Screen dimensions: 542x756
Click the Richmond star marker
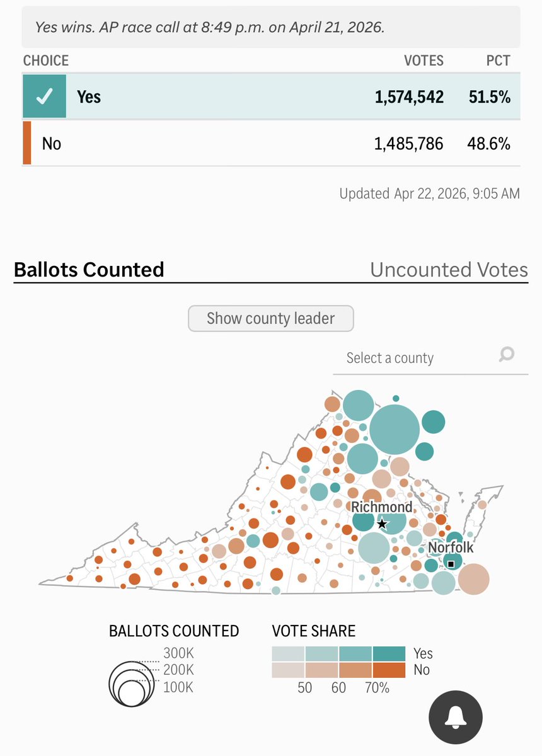381,524
